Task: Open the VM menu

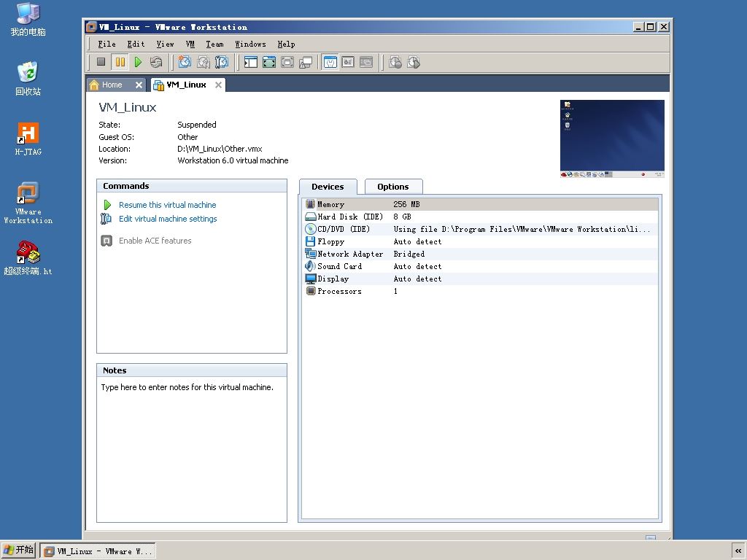Action: [190, 44]
